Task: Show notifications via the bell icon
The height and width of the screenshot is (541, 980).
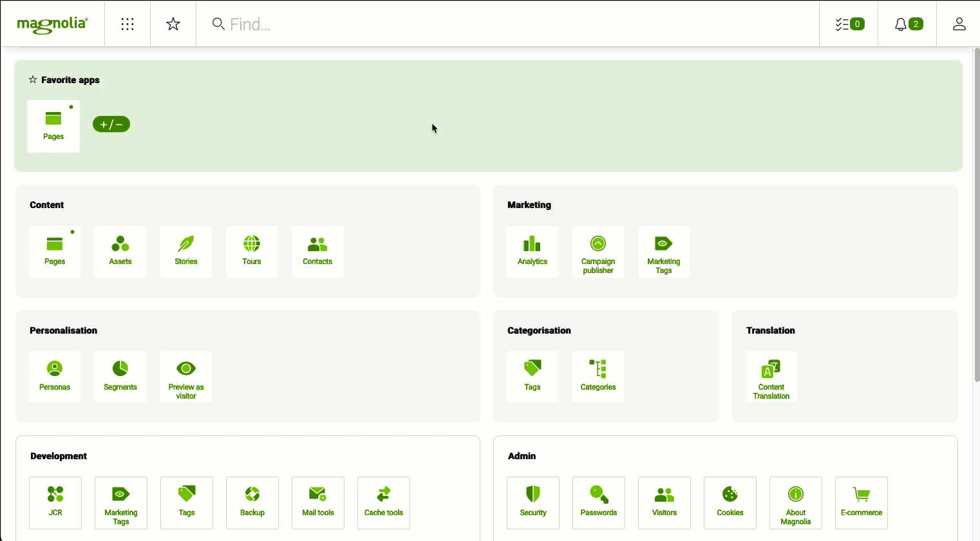Action: click(x=907, y=24)
